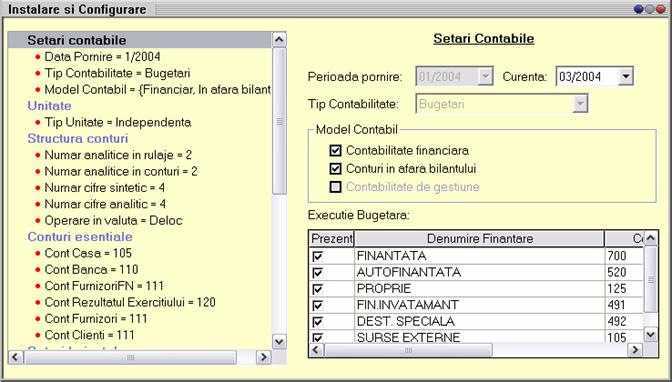
Task: Click DEST. SPECIALA name cell in table
Action: pyautogui.click(x=480, y=321)
